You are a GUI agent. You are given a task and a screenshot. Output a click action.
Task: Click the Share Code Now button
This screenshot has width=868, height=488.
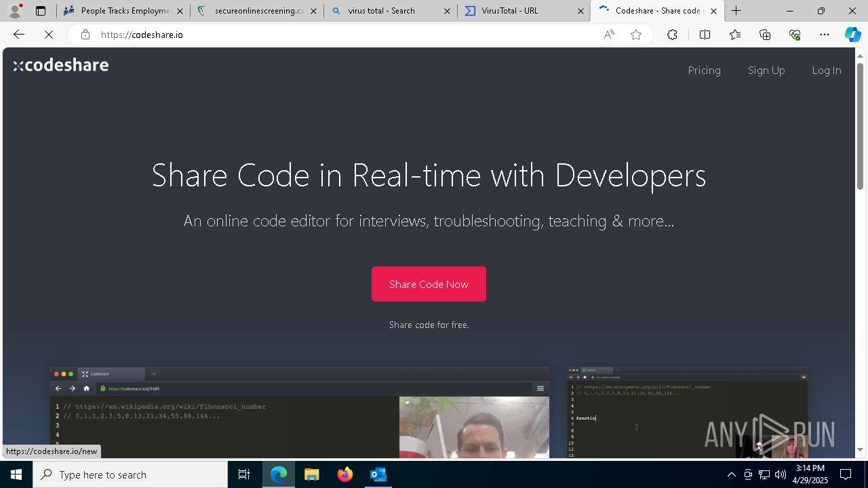point(429,284)
